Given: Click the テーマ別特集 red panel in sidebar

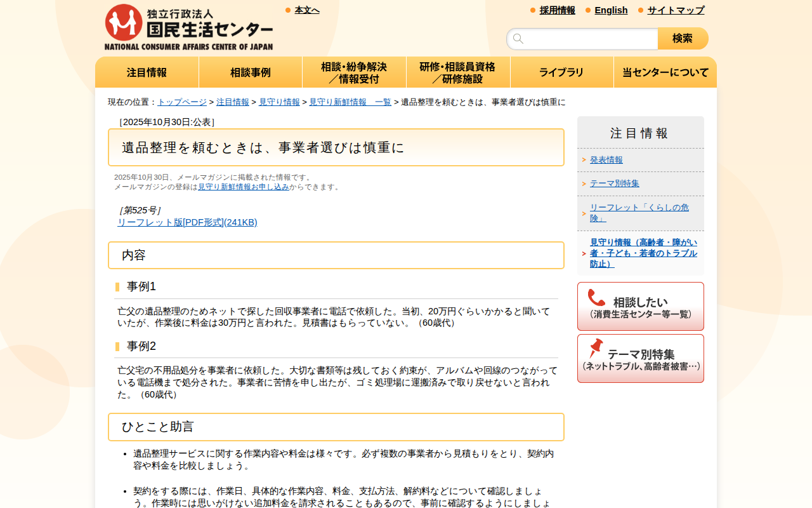Looking at the screenshot, I should tap(640, 358).
